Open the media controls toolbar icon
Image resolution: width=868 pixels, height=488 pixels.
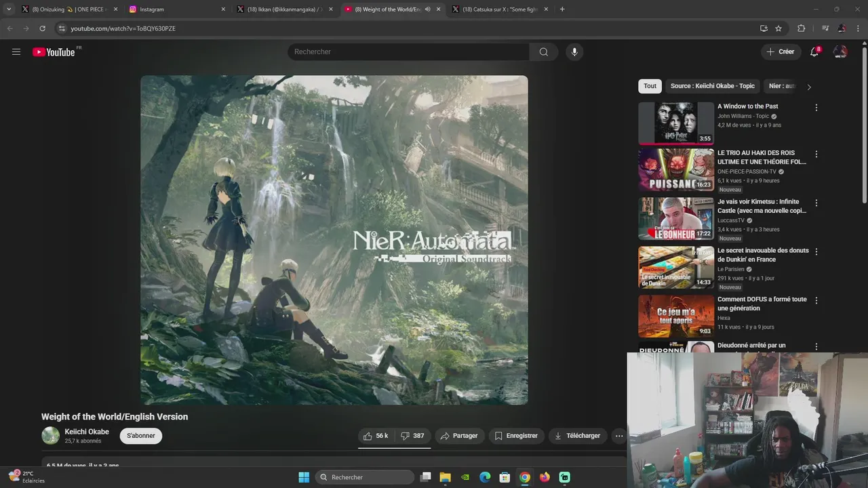825,28
